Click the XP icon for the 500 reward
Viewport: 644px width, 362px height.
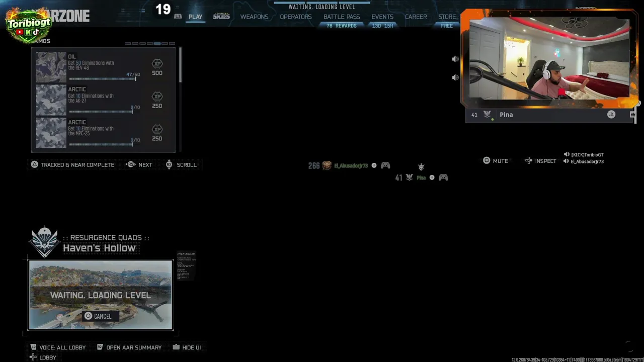[157, 63]
